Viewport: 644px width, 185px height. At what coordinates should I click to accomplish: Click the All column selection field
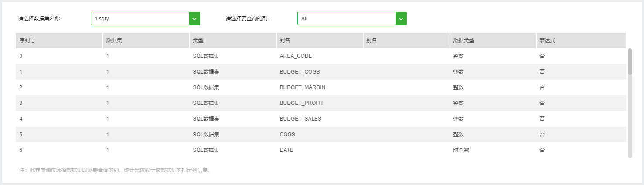[347, 19]
